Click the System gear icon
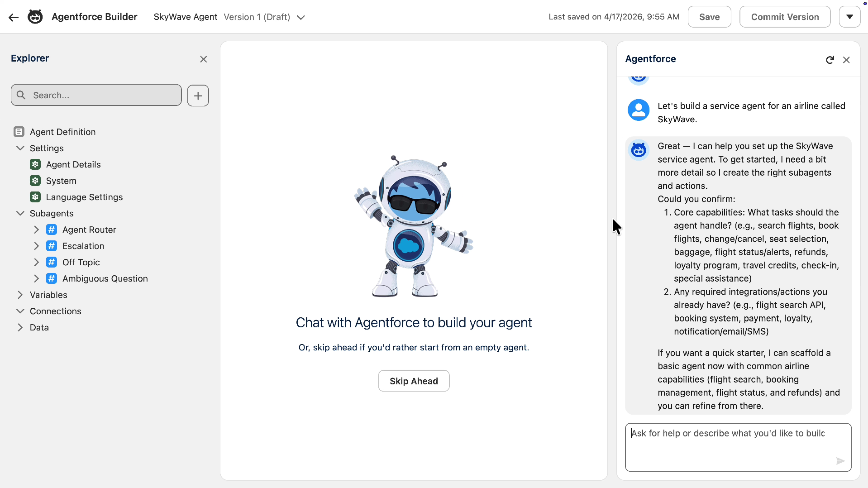This screenshot has height=488, width=868. [35, 181]
